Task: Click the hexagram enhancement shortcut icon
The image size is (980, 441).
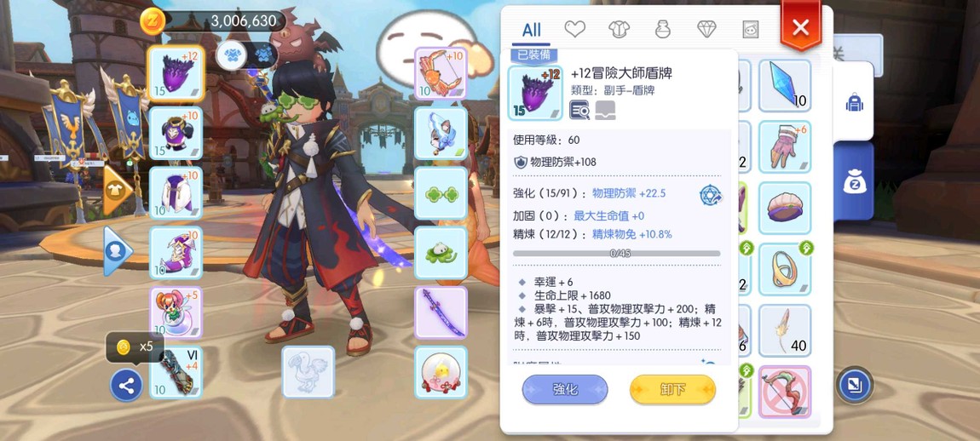Action: pos(711,196)
